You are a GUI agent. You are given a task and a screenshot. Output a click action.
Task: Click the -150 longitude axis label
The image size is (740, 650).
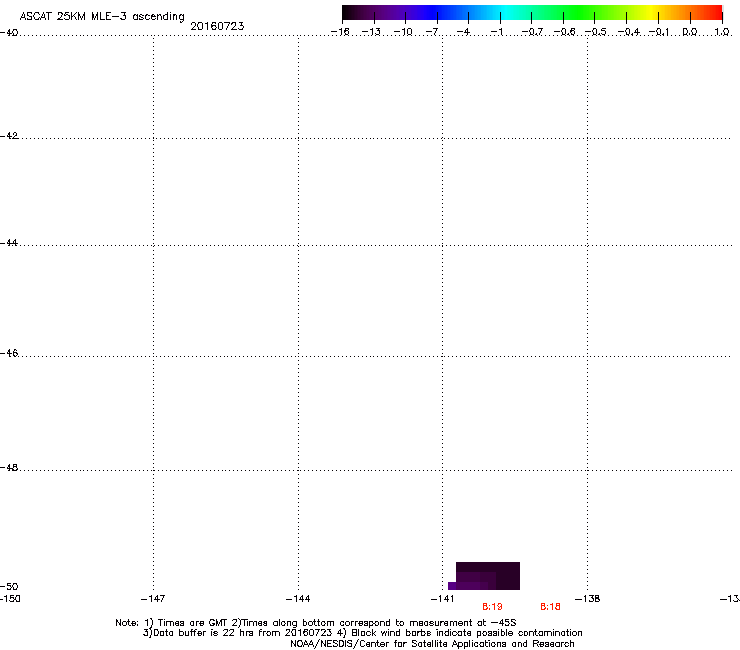click(10, 599)
